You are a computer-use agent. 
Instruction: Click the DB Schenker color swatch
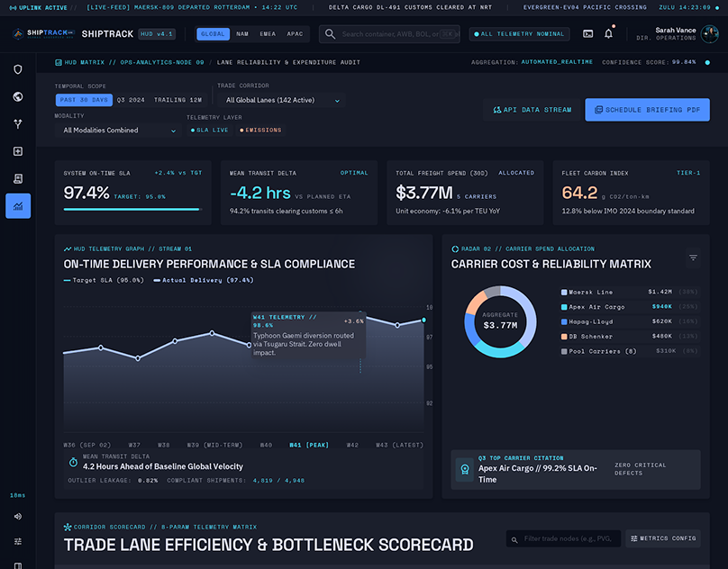[564, 337]
